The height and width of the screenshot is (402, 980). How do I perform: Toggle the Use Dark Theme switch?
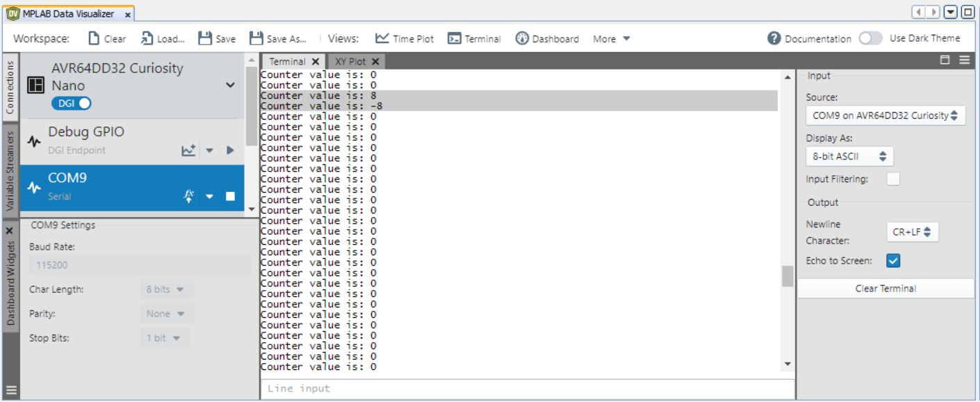(x=870, y=38)
